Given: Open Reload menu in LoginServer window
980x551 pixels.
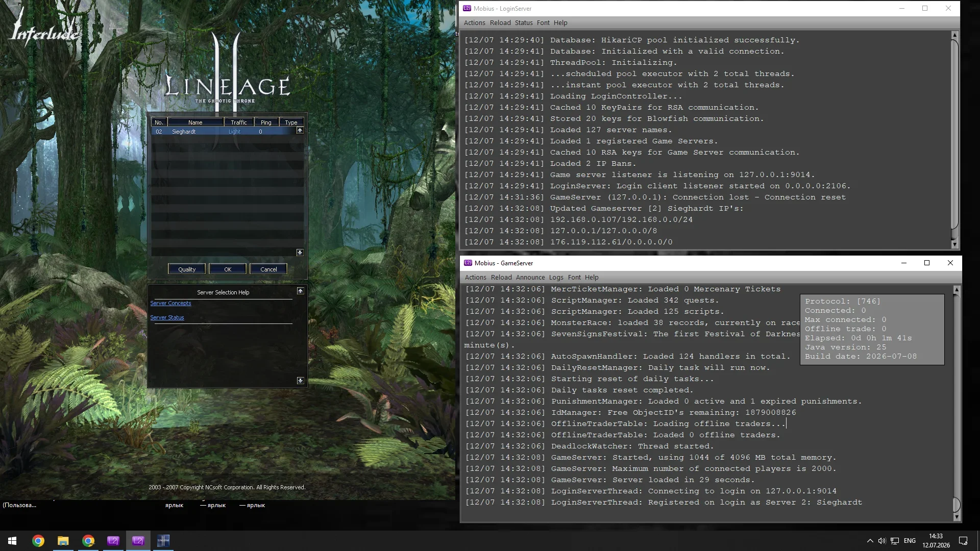Looking at the screenshot, I should (x=500, y=23).
